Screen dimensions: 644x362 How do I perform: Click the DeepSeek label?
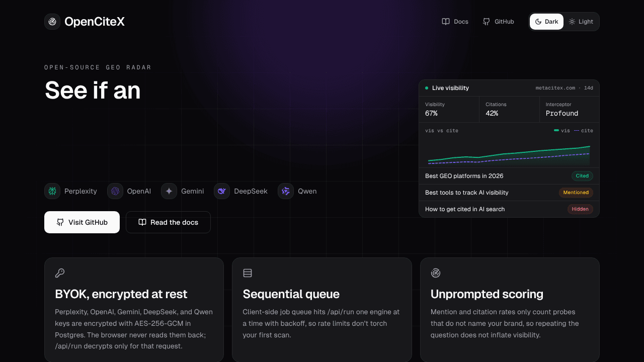coord(251,191)
